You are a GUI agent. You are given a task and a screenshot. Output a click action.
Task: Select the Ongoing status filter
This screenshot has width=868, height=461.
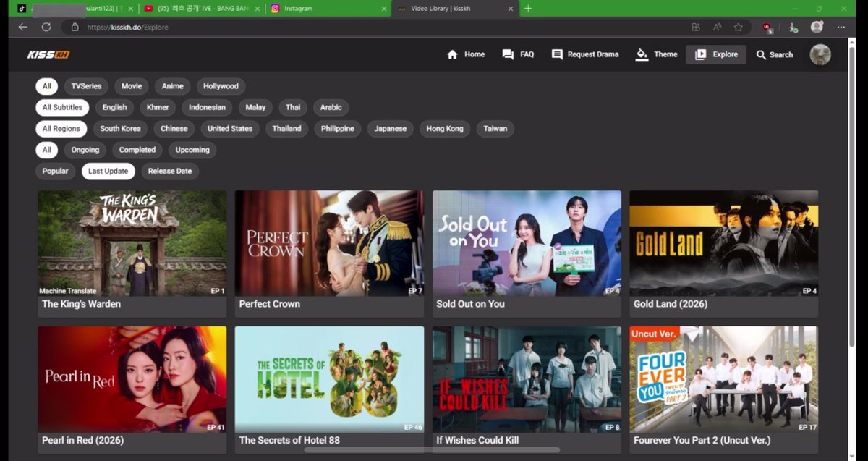pyautogui.click(x=85, y=150)
